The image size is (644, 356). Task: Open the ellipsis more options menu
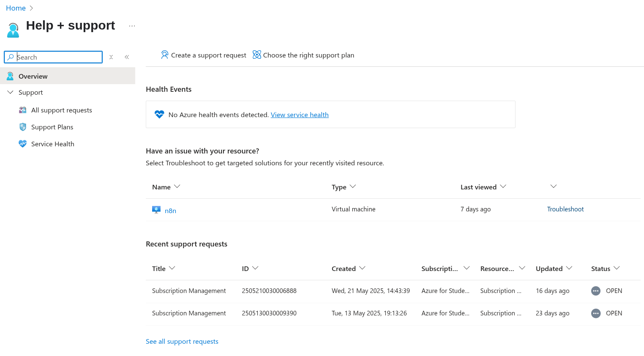click(x=132, y=26)
